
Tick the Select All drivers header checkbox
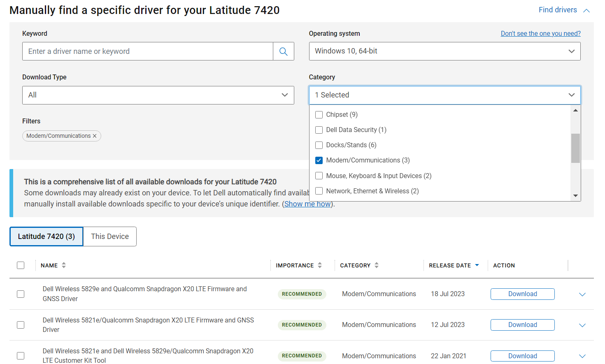[21, 265]
